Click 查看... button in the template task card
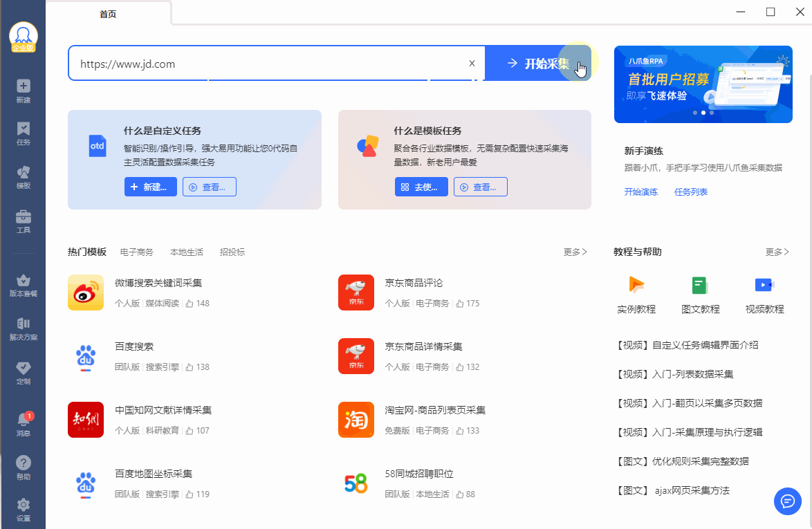Screen dimensions: 812x529 pos(481,187)
